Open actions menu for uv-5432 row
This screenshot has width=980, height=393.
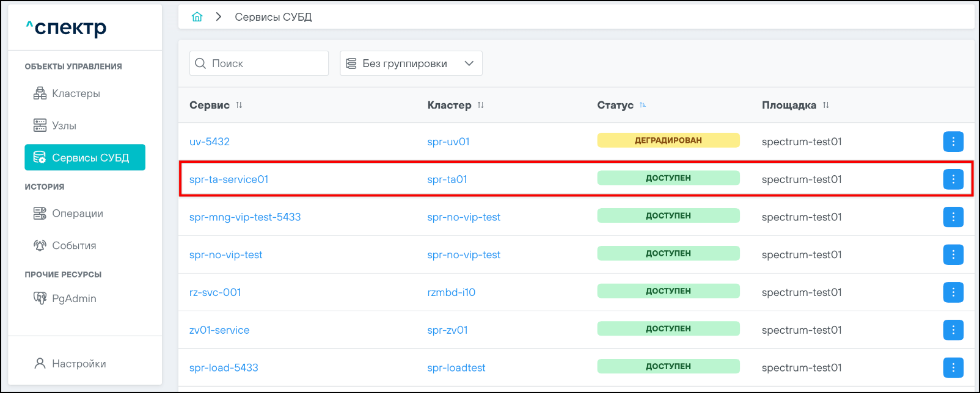click(x=953, y=142)
